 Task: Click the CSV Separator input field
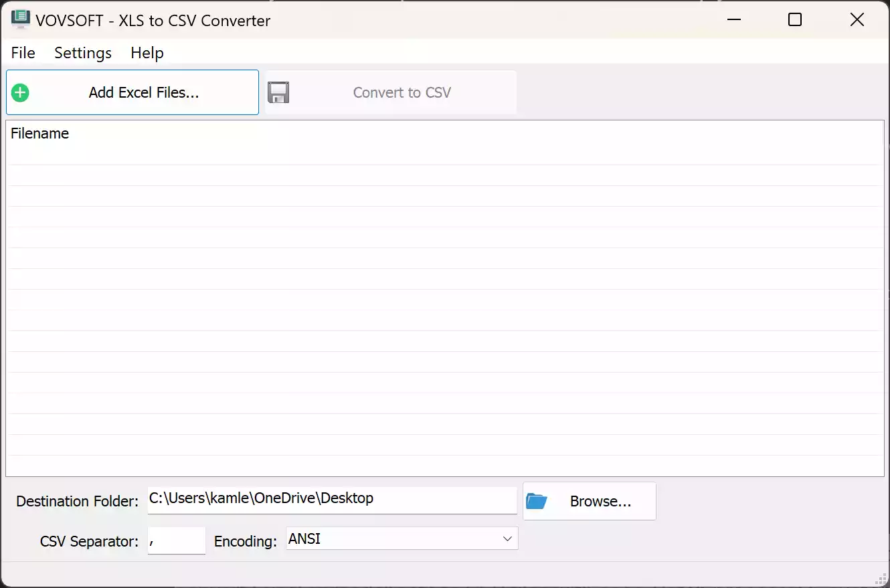click(x=177, y=540)
